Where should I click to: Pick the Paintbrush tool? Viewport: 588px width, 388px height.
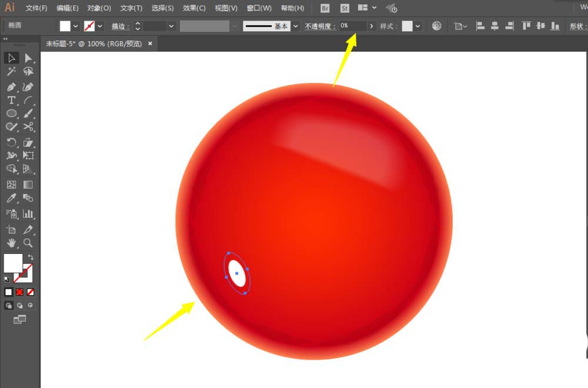point(28,113)
